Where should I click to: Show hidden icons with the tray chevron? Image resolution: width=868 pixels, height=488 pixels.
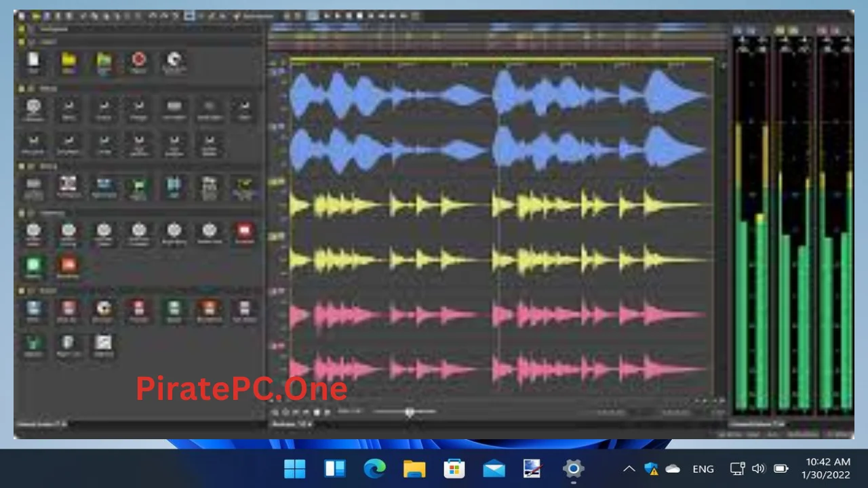click(x=629, y=468)
